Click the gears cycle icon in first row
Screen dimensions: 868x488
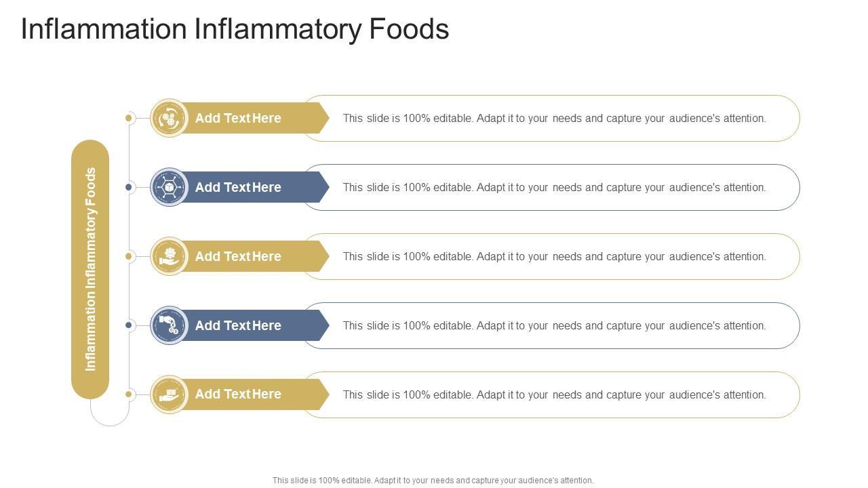pos(169,119)
